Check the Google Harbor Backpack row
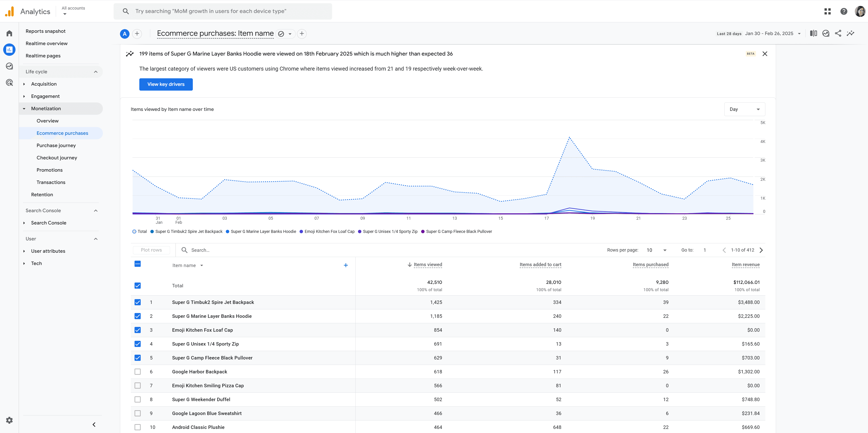 (x=137, y=372)
